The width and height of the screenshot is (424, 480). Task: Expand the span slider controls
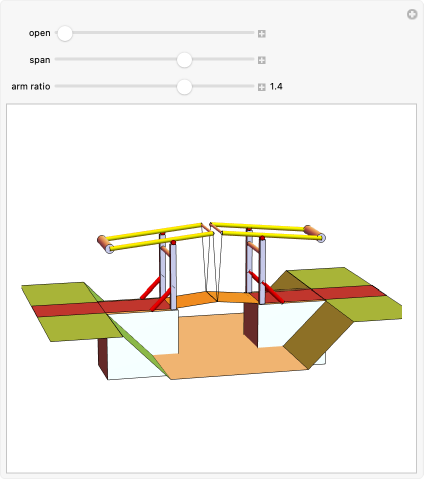coord(262,60)
